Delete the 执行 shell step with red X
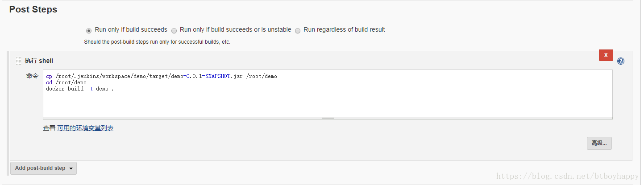This screenshot has width=644, height=185. click(x=606, y=55)
